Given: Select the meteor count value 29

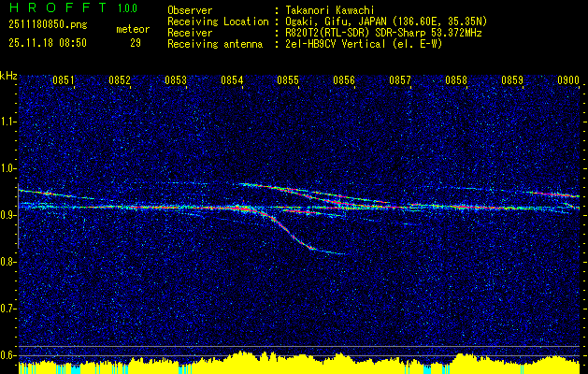Looking at the screenshot, I should pos(136,43).
